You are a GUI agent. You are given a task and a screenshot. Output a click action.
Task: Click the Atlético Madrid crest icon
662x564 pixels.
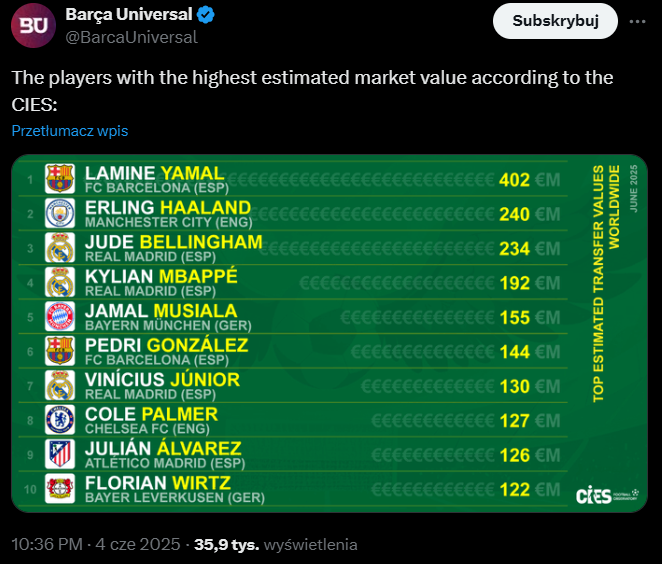point(60,454)
